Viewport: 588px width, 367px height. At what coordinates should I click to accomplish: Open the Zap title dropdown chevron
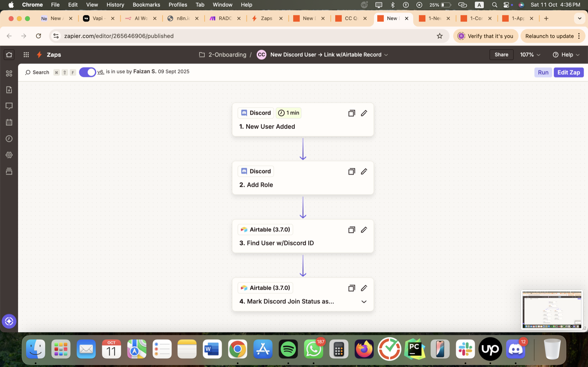pos(386,55)
